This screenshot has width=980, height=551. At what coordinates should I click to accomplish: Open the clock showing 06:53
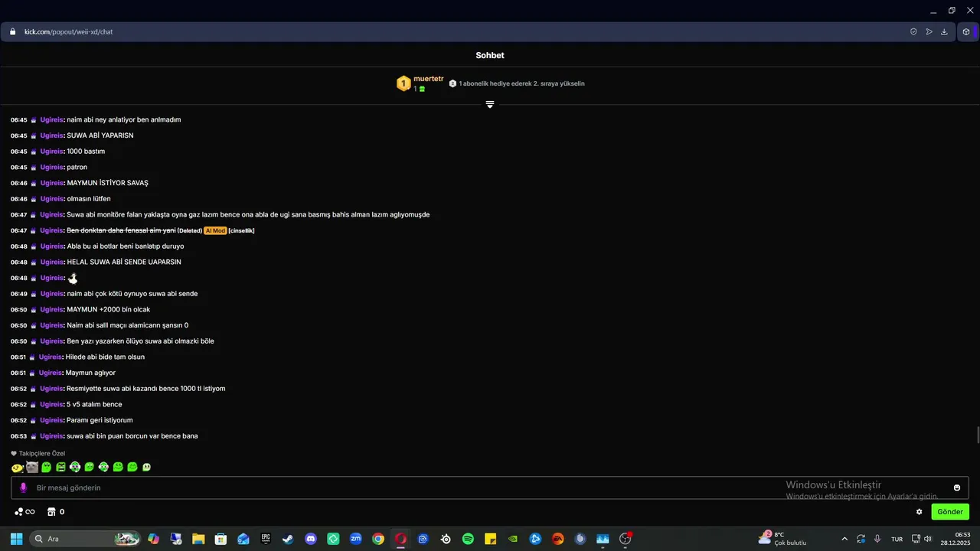pos(957,539)
